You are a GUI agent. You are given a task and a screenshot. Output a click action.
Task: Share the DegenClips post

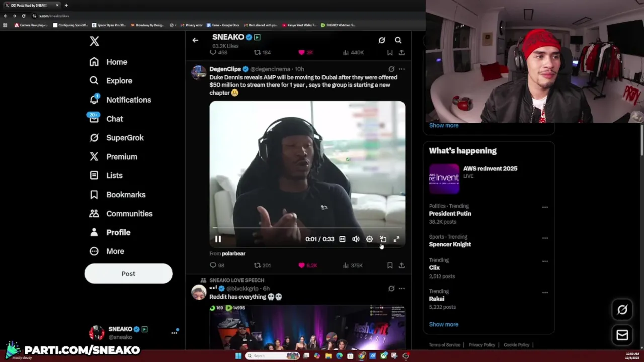click(401, 265)
